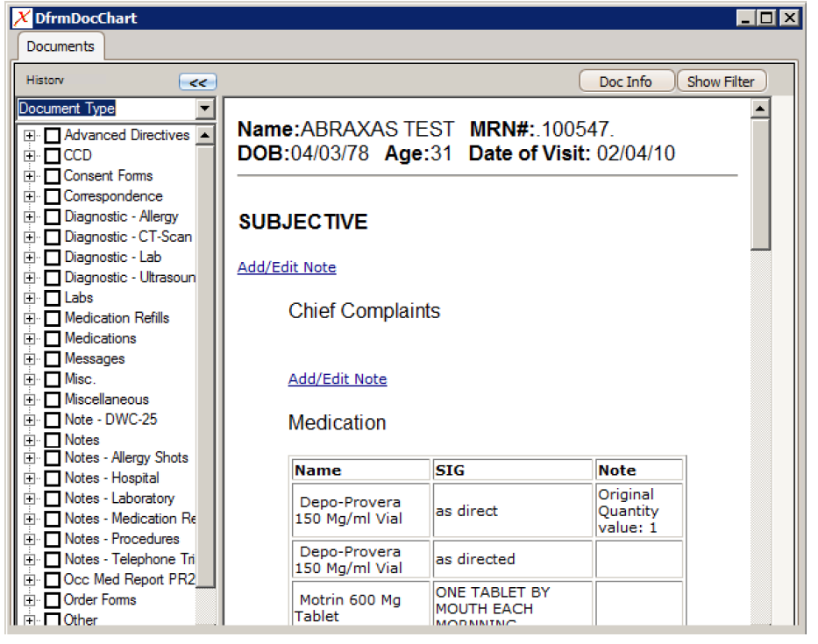Click the Show Filter button

(721, 81)
